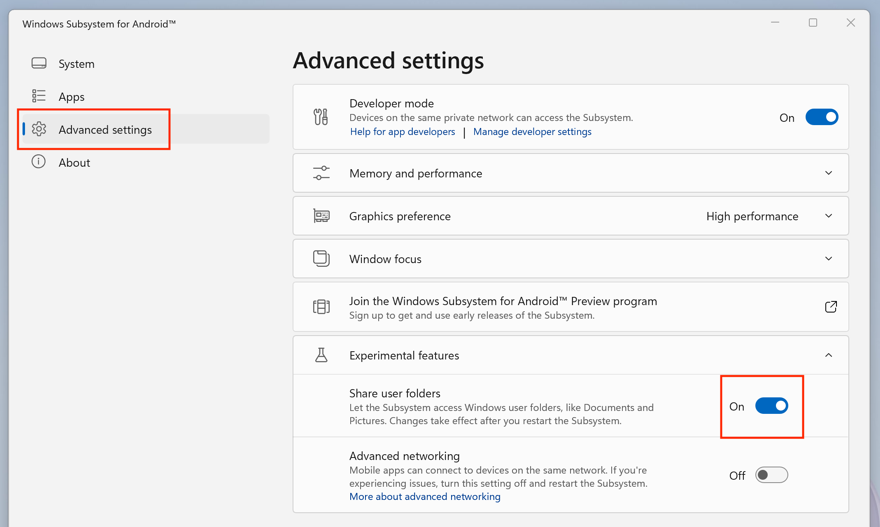This screenshot has height=527, width=880.
Task: Open the Apps page label
Action: tap(71, 97)
